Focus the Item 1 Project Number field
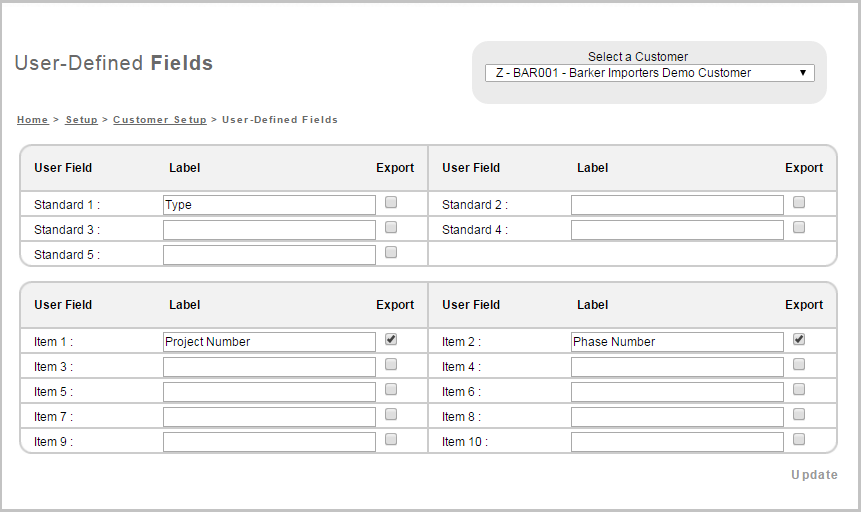Image resolution: width=861 pixels, height=515 pixels. point(269,342)
